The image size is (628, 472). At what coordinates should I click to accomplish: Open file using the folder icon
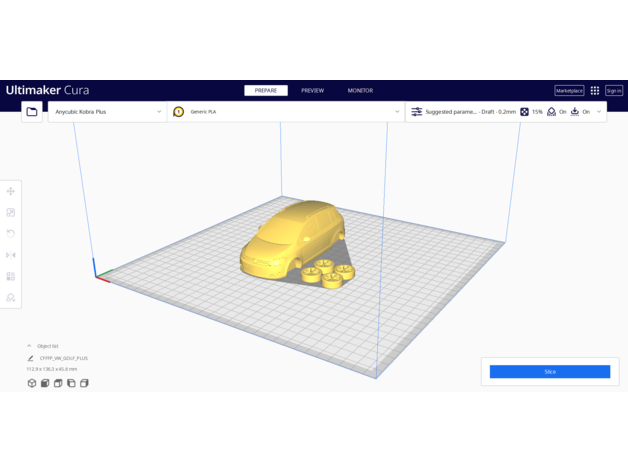tap(32, 112)
